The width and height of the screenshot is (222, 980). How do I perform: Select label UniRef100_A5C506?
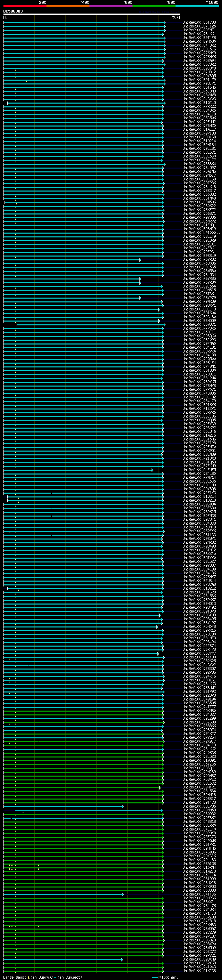click(x=199, y=118)
